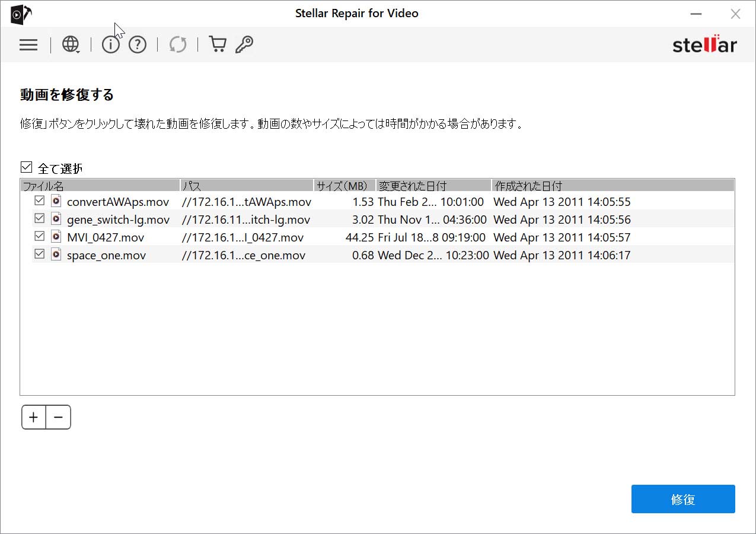
Task: Click the MVI_0427.mov video file icon
Action: pyautogui.click(x=56, y=237)
